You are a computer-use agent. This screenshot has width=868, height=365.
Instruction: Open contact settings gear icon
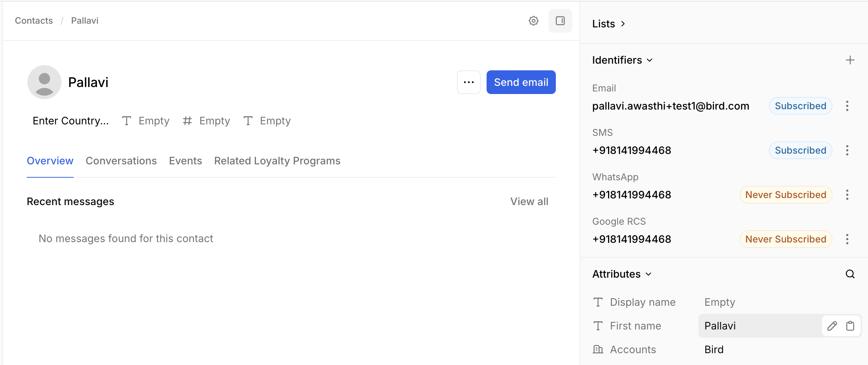(x=533, y=21)
